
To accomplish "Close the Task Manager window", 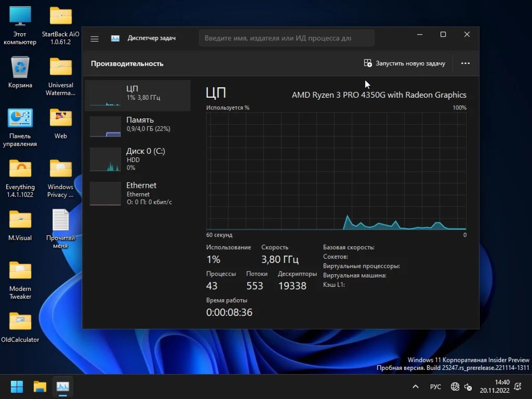I will click(x=467, y=34).
